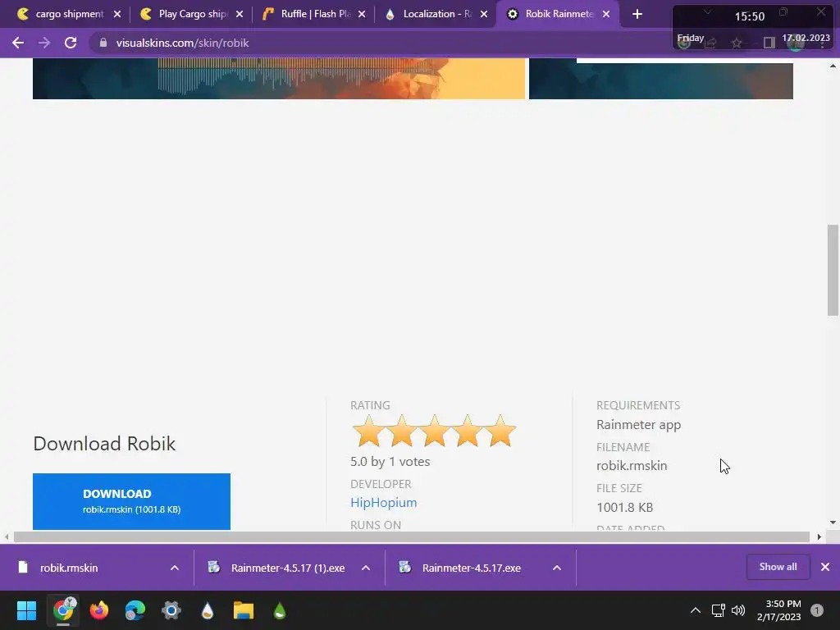Close the Play Cargo ship tab
Viewport: 840px width, 630px height.
tap(240, 15)
